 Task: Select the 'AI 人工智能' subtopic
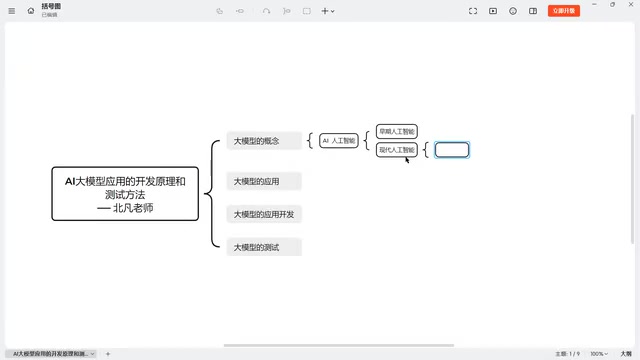(339, 141)
